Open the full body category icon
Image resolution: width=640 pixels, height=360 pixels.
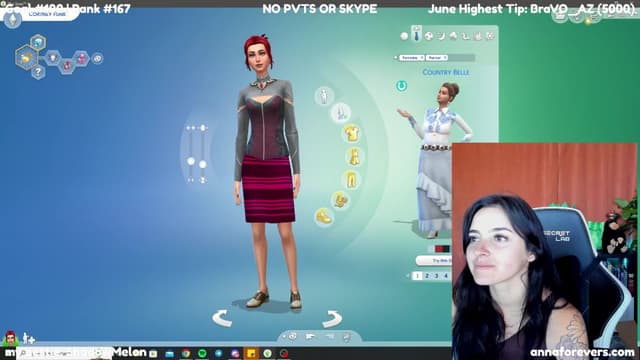(x=324, y=96)
